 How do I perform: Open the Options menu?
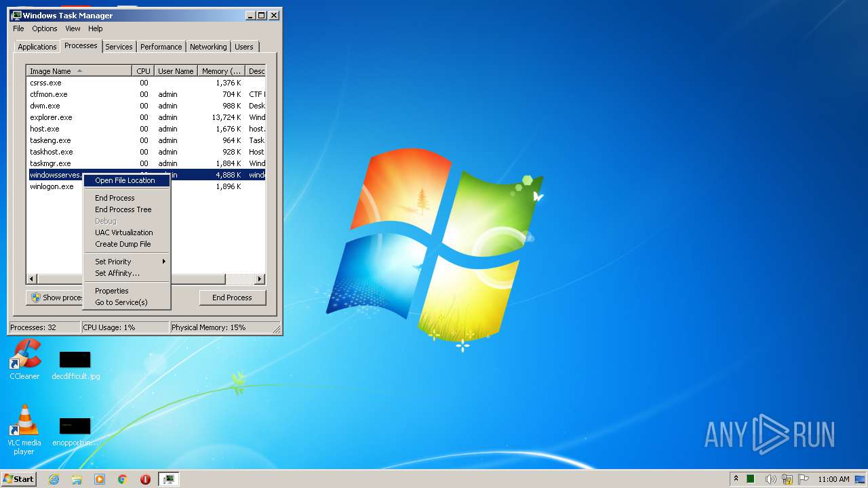pyautogui.click(x=45, y=28)
